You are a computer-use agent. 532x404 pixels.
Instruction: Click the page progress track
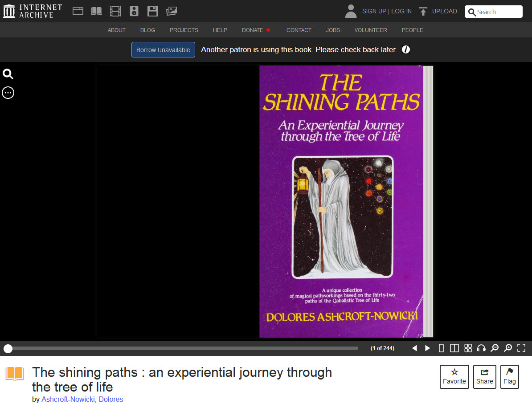[x=183, y=348]
